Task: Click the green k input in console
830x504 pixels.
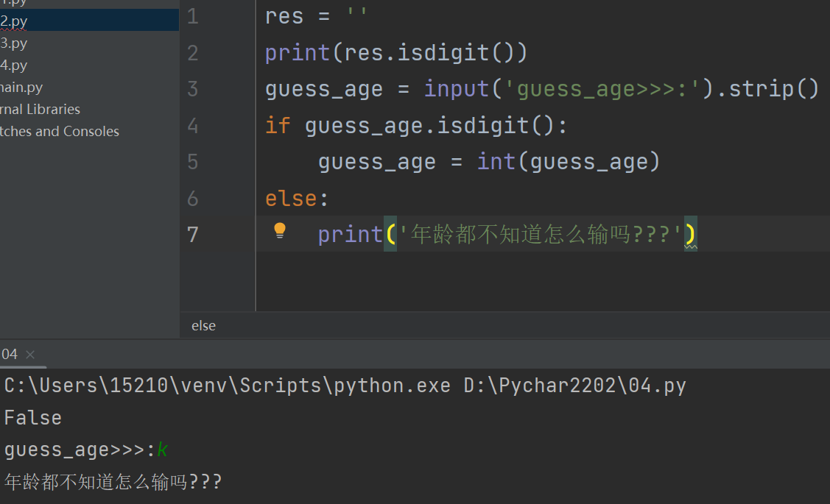Action: tap(162, 450)
